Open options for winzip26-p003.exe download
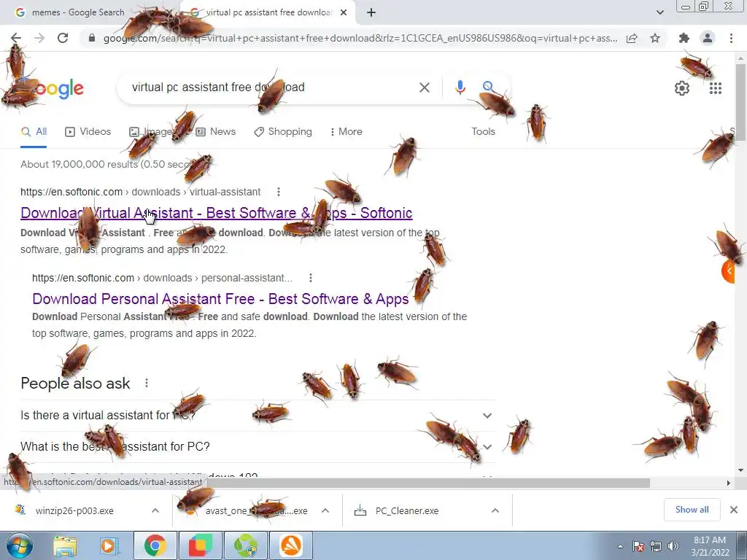Image resolution: width=747 pixels, height=560 pixels. [155, 511]
